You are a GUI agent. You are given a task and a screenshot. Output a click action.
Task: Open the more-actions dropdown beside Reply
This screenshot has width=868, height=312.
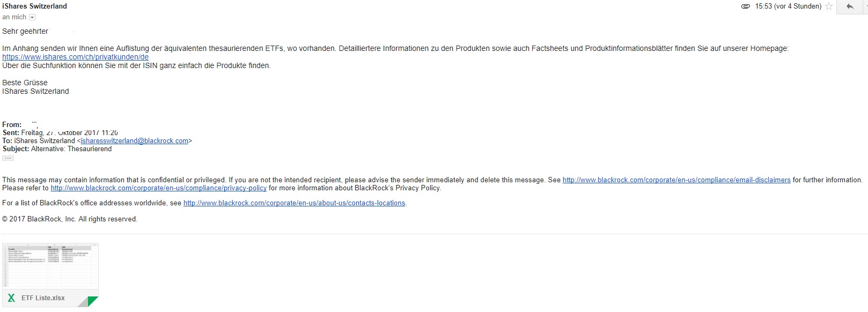coord(865,6)
